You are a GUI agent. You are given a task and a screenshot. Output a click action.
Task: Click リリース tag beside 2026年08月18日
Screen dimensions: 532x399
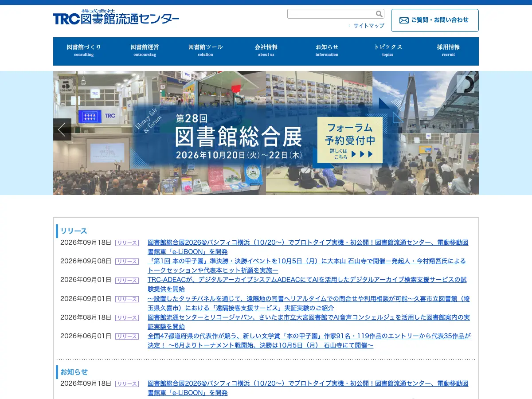pyautogui.click(x=127, y=317)
